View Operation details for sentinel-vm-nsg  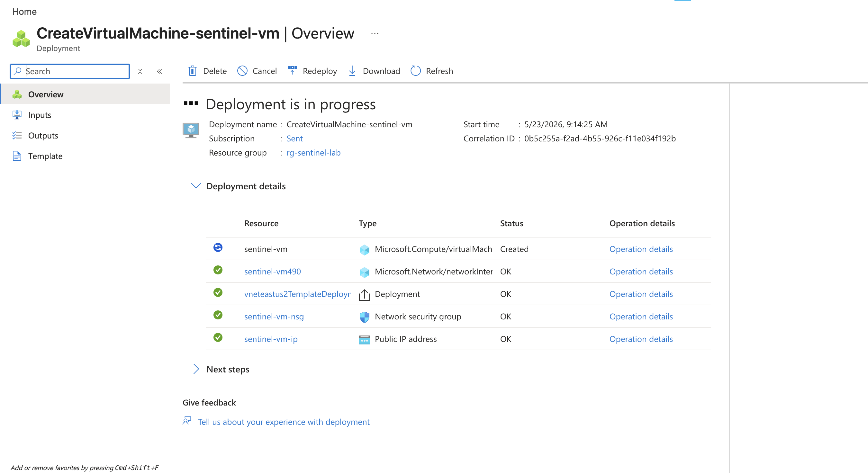[x=641, y=316]
